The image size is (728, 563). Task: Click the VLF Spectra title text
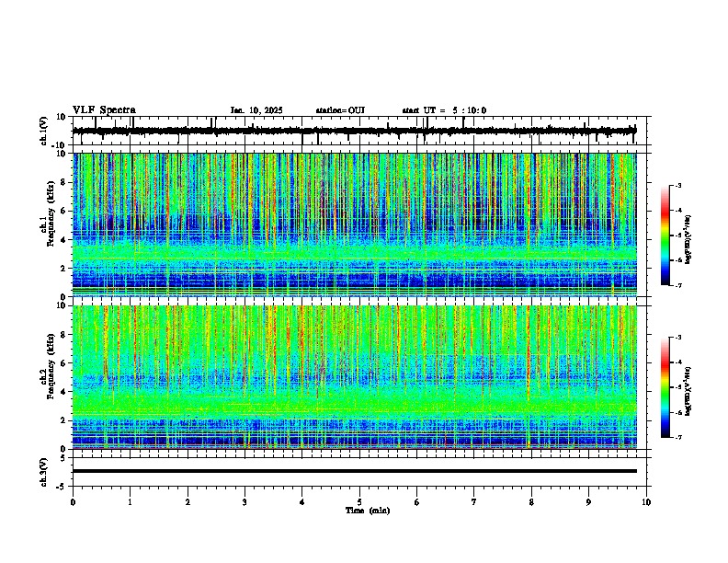click(x=104, y=110)
